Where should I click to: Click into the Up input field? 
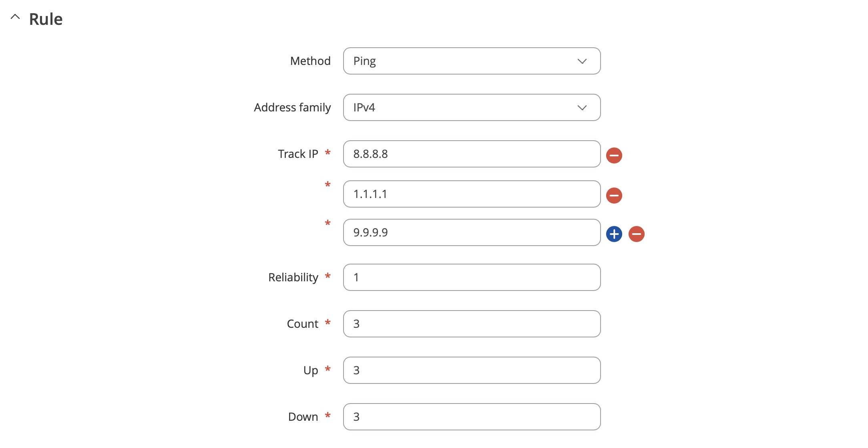pyautogui.click(x=472, y=370)
